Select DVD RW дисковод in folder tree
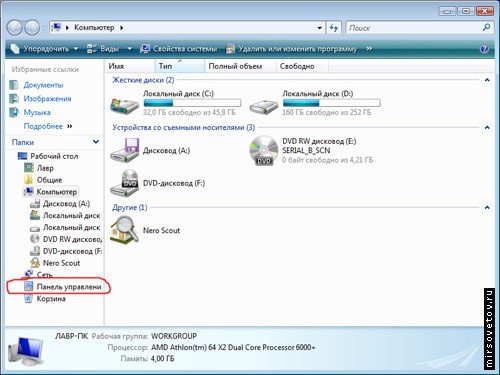This screenshot has height=375, width=500. pos(66,239)
